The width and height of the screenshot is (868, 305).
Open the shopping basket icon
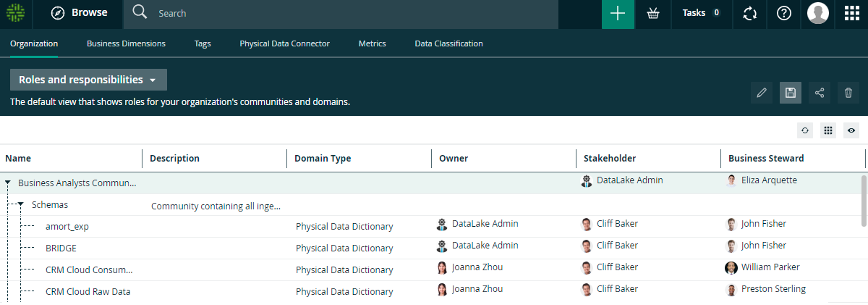(653, 14)
